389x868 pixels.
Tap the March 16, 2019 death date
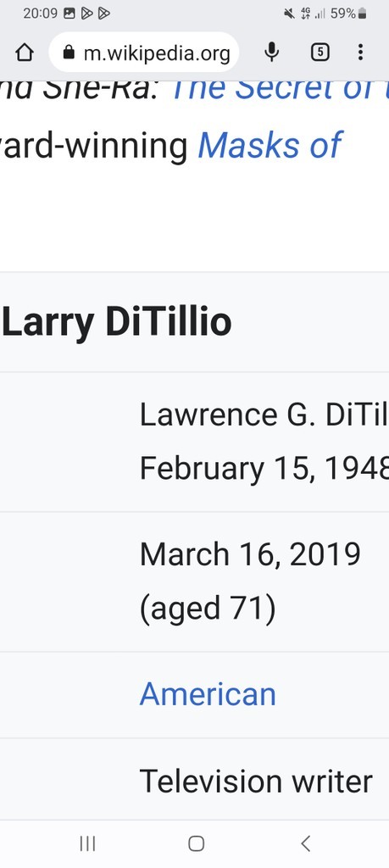(x=250, y=554)
